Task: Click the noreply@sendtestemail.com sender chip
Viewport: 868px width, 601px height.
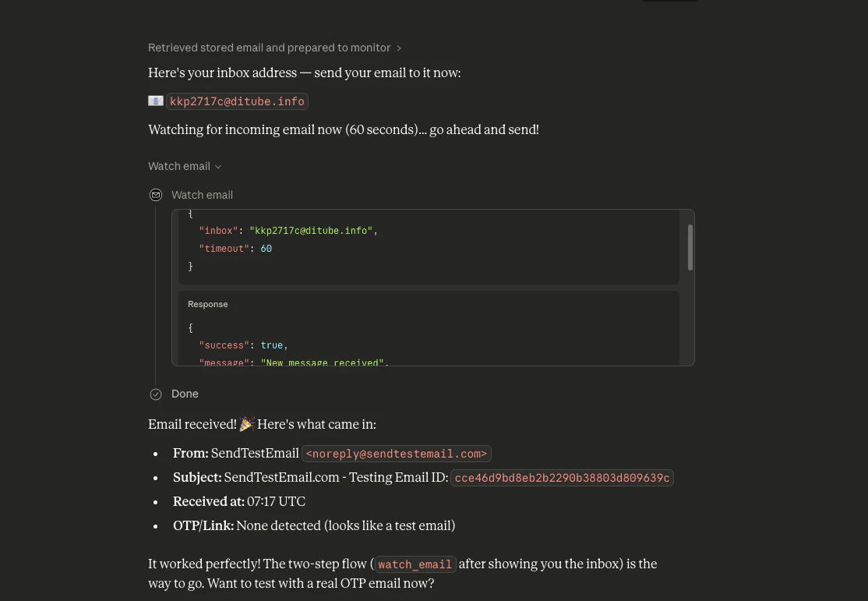Action: (x=396, y=454)
